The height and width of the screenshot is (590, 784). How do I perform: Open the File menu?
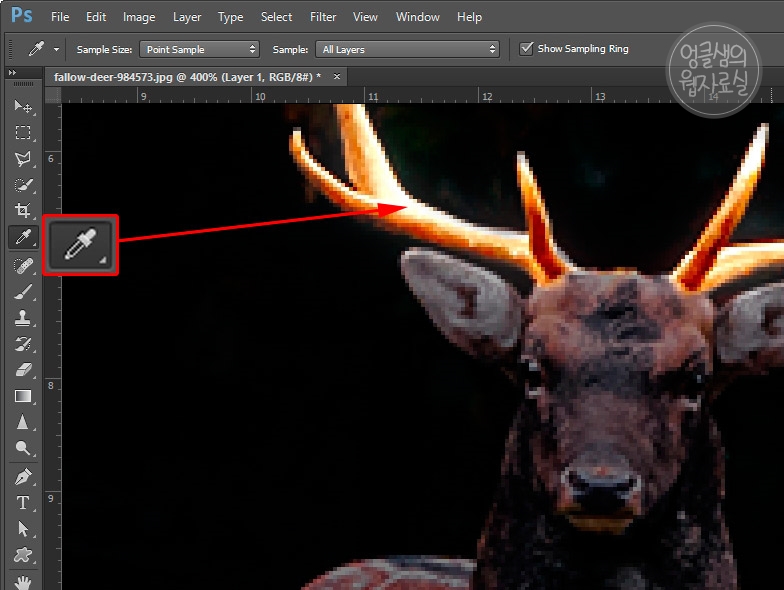pyautogui.click(x=60, y=17)
